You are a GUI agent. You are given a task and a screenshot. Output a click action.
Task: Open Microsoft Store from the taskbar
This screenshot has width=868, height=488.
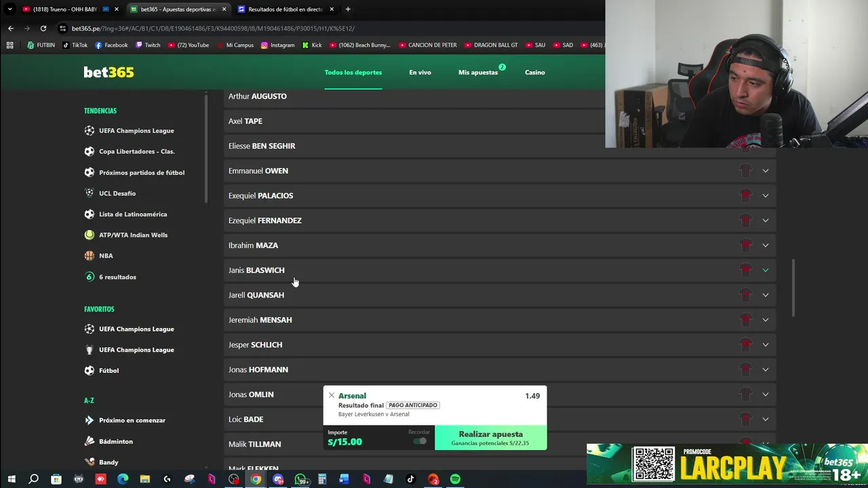pyautogui.click(x=56, y=479)
